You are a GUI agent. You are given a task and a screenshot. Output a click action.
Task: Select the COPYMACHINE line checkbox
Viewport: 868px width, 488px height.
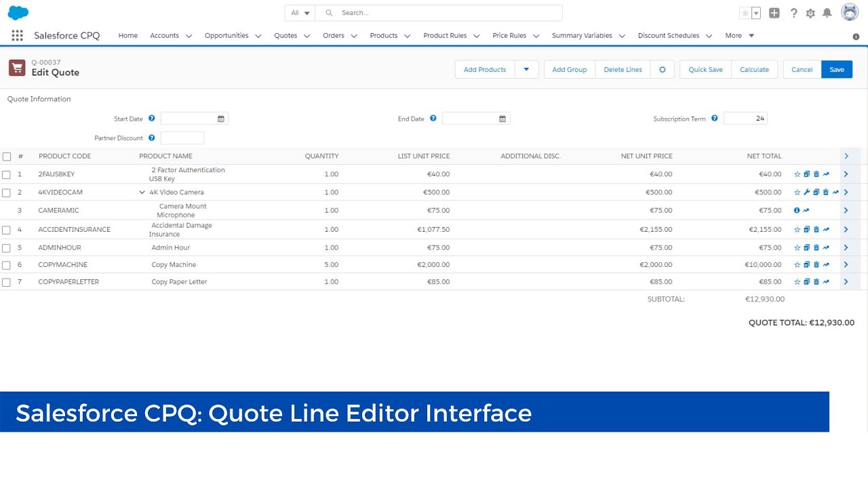coord(6,266)
